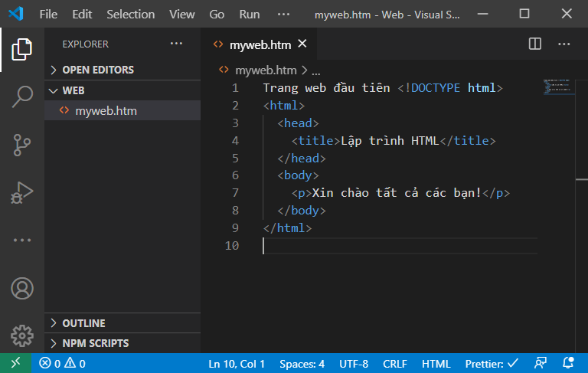The image size is (588, 373).
Task: Select the myweb.htm editor tab
Action: 259,44
